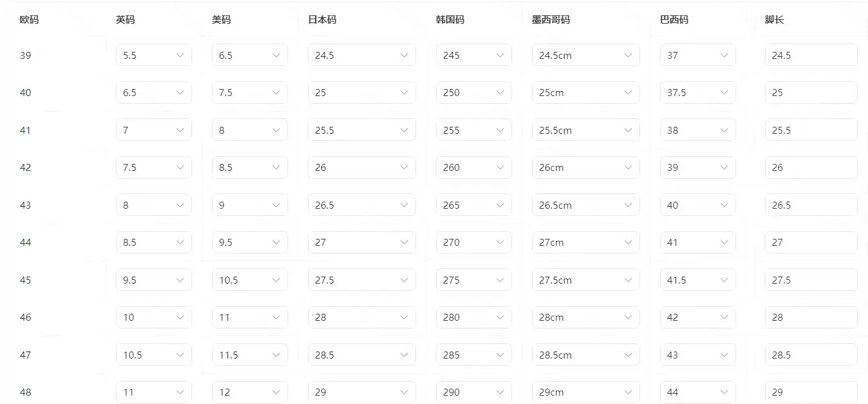
Task: Click the chevron arrow of UK size 8.5
Action: pos(181,243)
